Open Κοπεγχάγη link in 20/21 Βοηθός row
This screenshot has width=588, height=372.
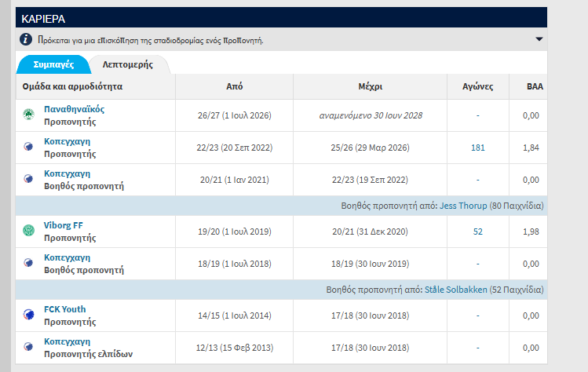[68, 173]
